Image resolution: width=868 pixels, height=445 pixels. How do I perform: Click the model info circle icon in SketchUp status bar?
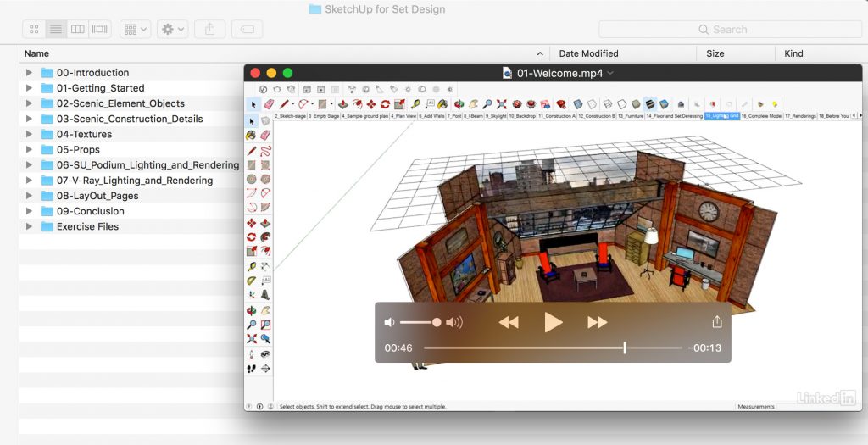(259, 406)
